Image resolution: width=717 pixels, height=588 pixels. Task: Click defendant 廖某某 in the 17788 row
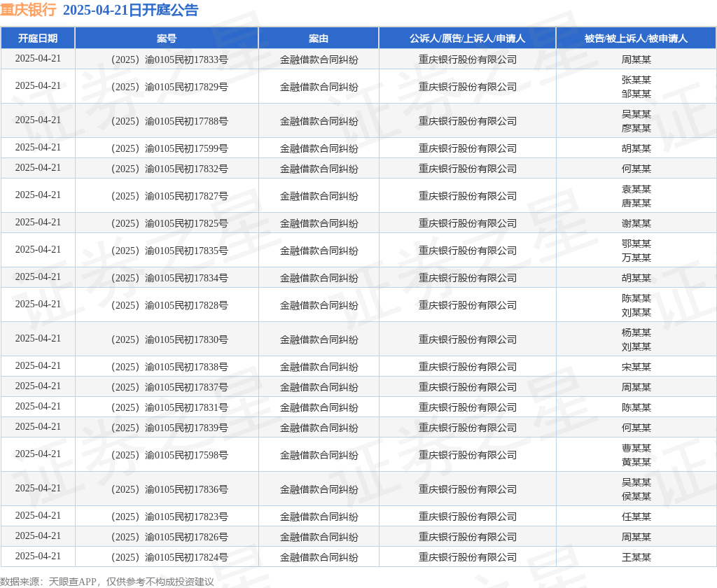point(636,128)
